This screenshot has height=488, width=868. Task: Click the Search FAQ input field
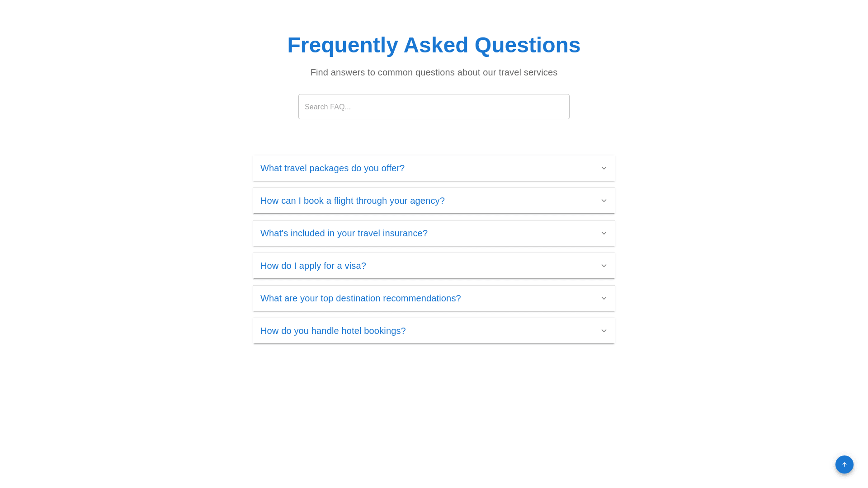click(434, 107)
